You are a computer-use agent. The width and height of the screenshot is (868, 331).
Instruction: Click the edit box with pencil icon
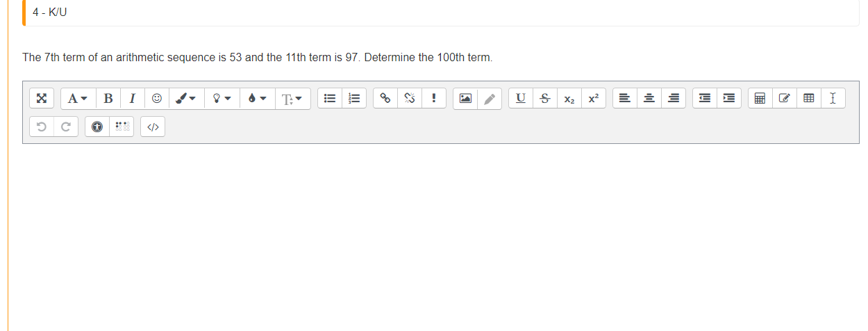[x=785, y=99]
